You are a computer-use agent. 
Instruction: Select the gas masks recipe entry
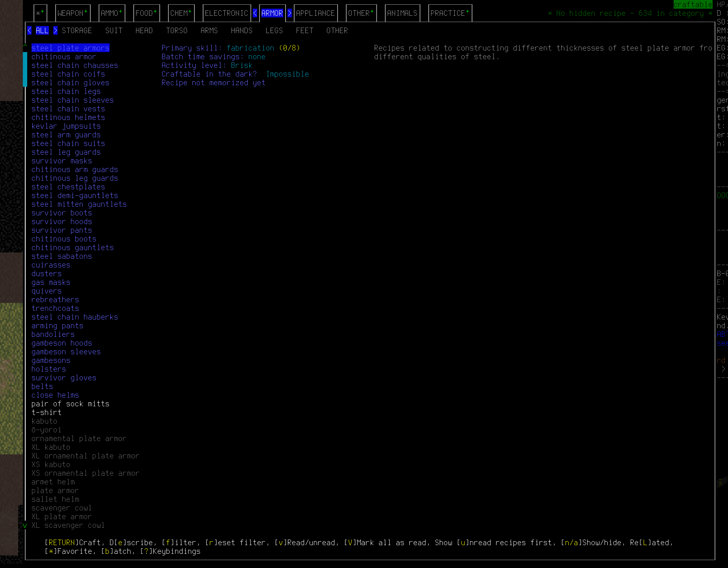[51, 282]
